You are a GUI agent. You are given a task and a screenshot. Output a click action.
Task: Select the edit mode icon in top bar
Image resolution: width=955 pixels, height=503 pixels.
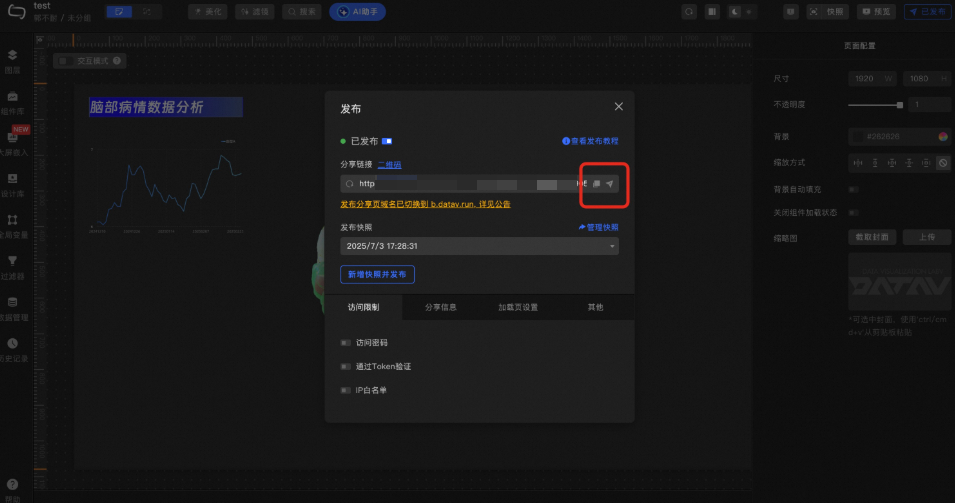pos(119,12)
